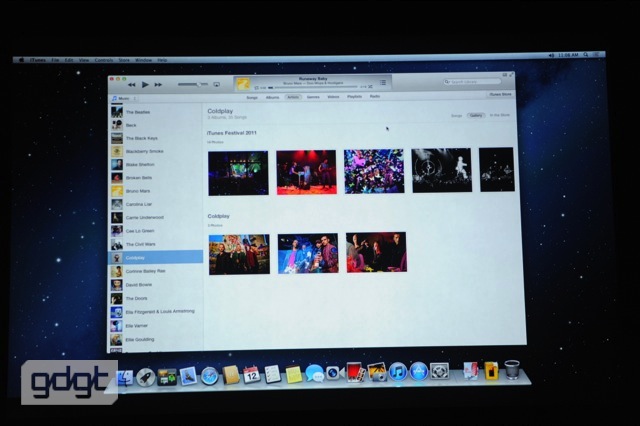Open the iTunes menu in menu bar
This screenshot has width=640, height=426.
(38, 60)
